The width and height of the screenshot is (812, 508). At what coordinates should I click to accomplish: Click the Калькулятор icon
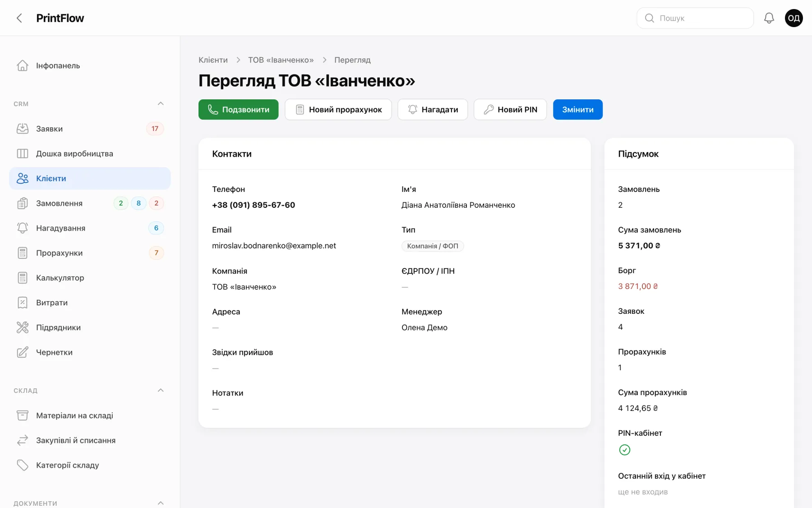pyautogui.click(x=23, y=278)
